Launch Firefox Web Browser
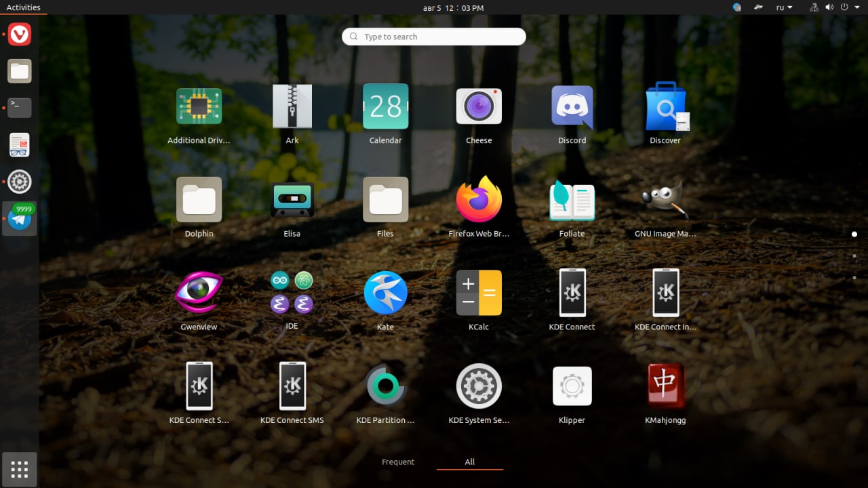Viewport: 868px width, 488px height. click(x=479, y=207)
